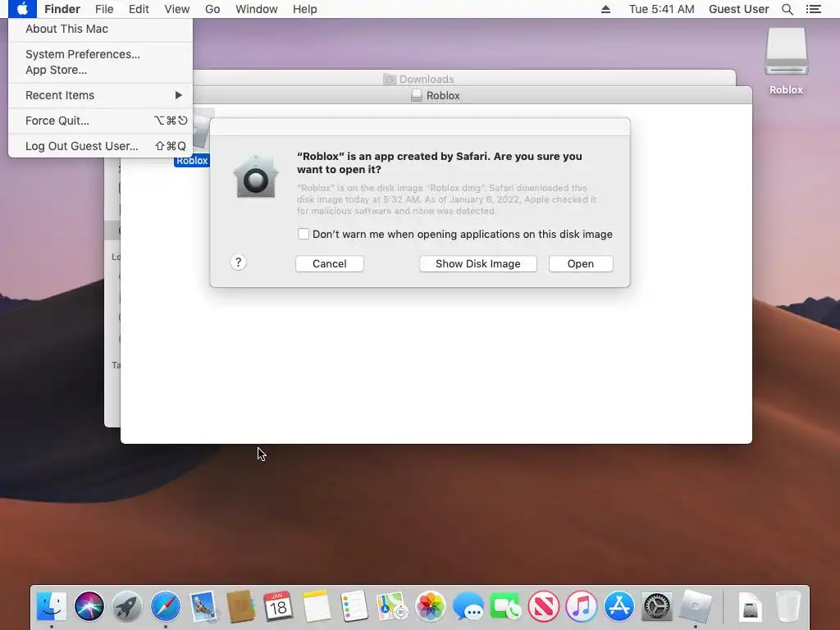Open the Go menu
This screenshot has width=840, height=630.
tap(212, 9)
